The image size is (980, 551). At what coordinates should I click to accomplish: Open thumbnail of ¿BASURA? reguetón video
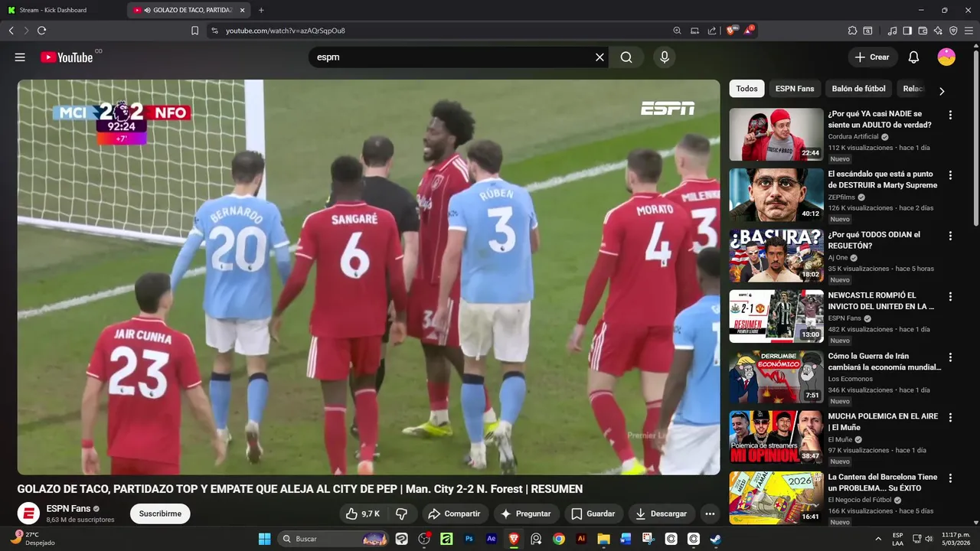pyautogui.click(x=776, y=256)
